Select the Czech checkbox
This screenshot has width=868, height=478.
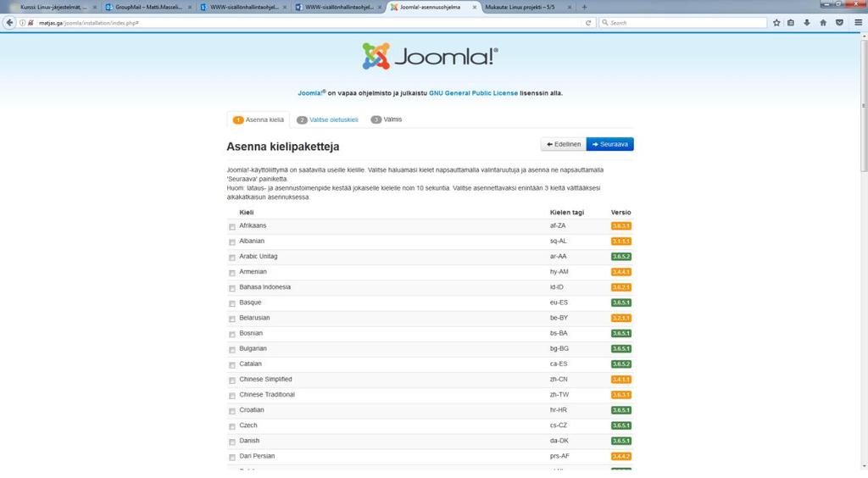(x=232, y=426)
